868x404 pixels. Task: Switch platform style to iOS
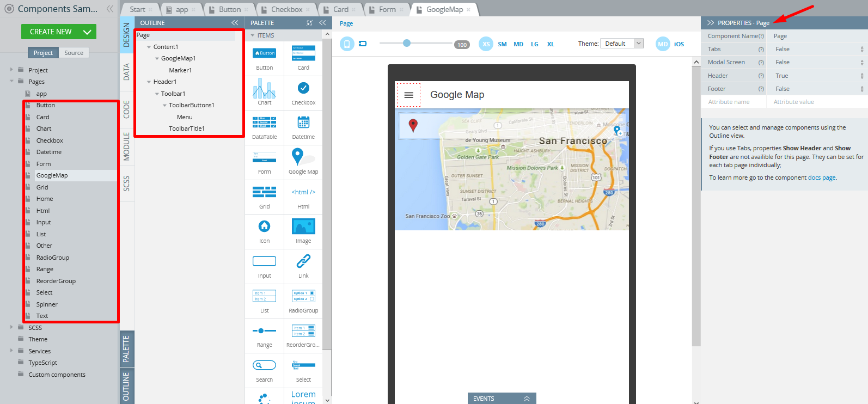pyautogui.click(x=679, y=44)
